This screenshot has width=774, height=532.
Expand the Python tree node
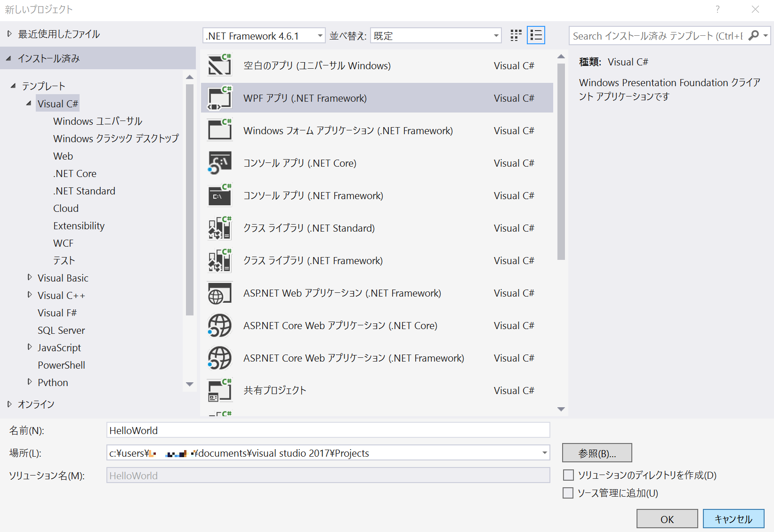[x=30, y=382]
